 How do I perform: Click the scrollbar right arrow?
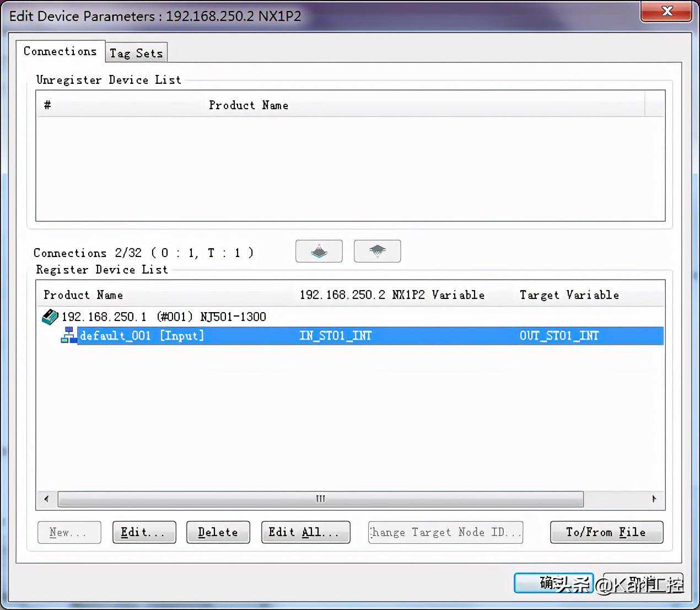click(654, 499)
